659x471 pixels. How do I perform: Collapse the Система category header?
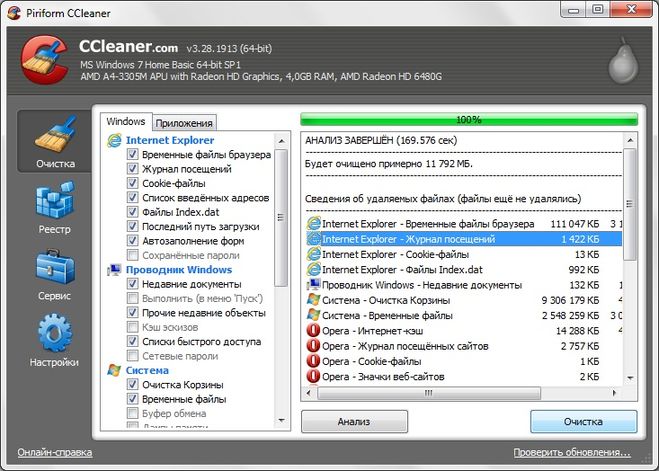click(x=147, y=370)
